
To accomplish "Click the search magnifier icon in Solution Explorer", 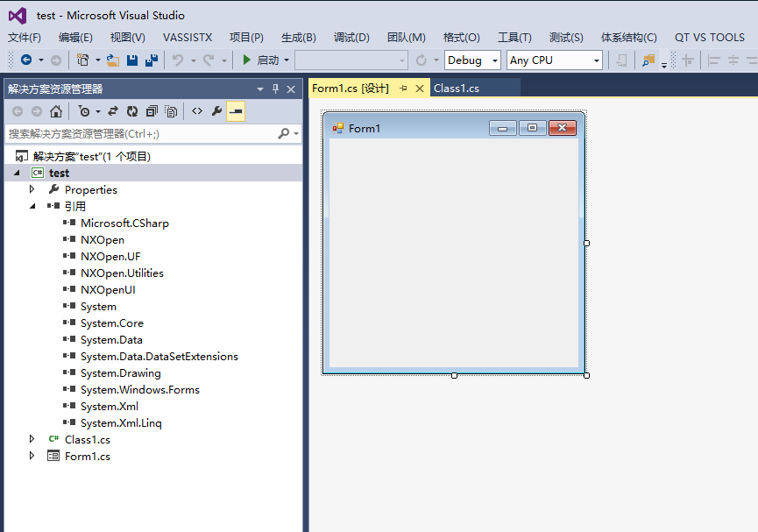I will [x=284, y=133].
